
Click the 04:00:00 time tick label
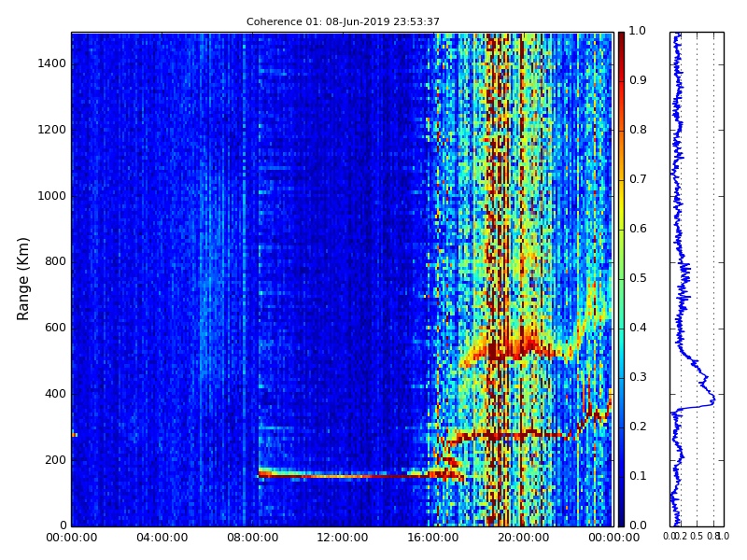tap(162, 538)
